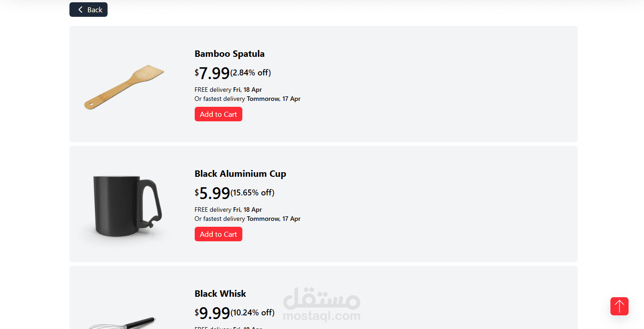Click the $5.99 price
Screen dimensions: 644x329
point(212,193)
